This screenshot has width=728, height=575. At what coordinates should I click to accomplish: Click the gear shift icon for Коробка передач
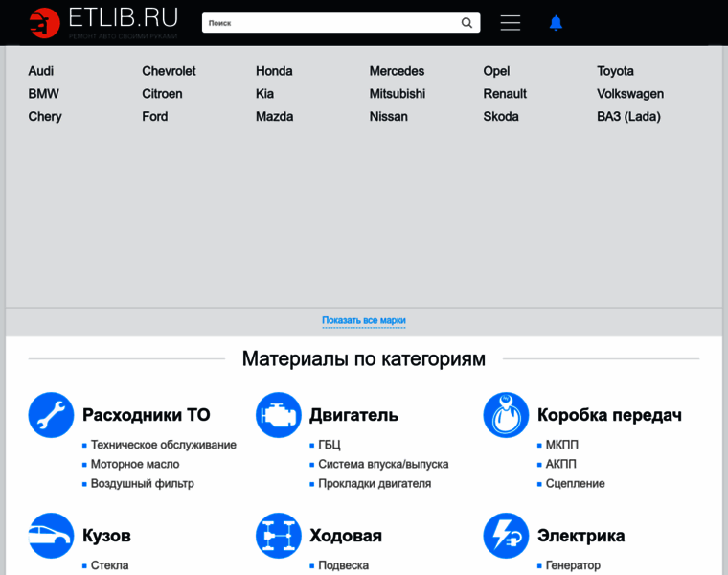coord(506,415)
